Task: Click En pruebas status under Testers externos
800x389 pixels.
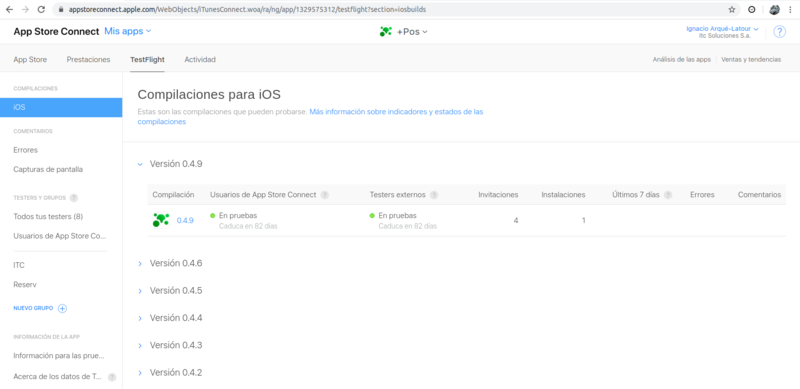Action: point(397,215)
